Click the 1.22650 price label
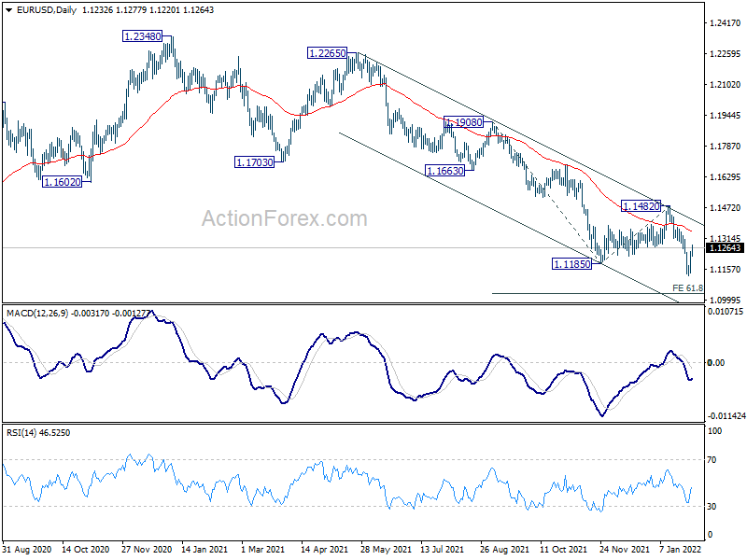The width and height of the screenshot is (747, 560). [x=328, y=53]
